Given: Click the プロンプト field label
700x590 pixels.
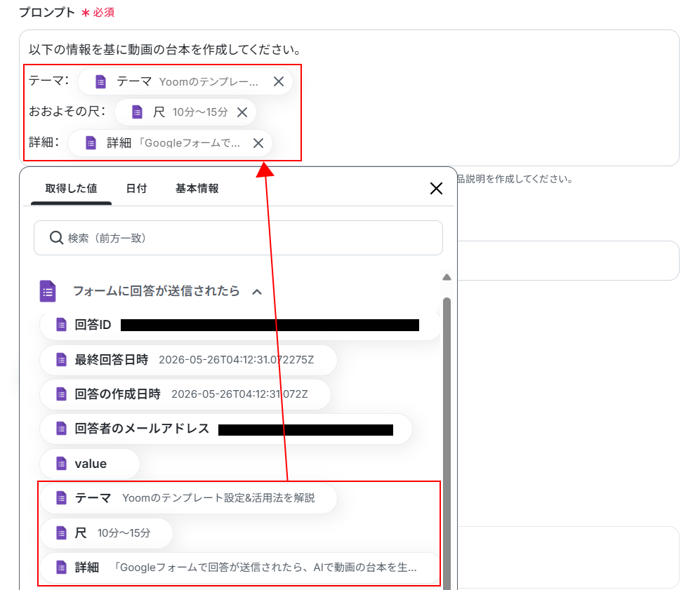Looking at the screenshot, I should (x=47, y=12).
